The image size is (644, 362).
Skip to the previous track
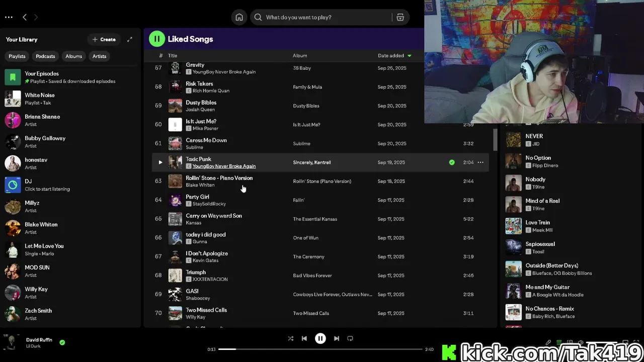click(x=304, y=338)
